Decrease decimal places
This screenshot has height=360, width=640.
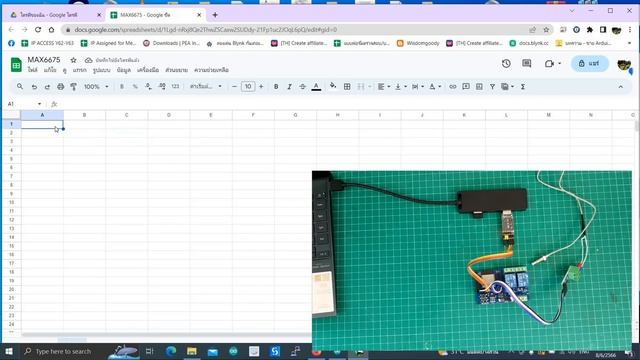tap(148, 87)
